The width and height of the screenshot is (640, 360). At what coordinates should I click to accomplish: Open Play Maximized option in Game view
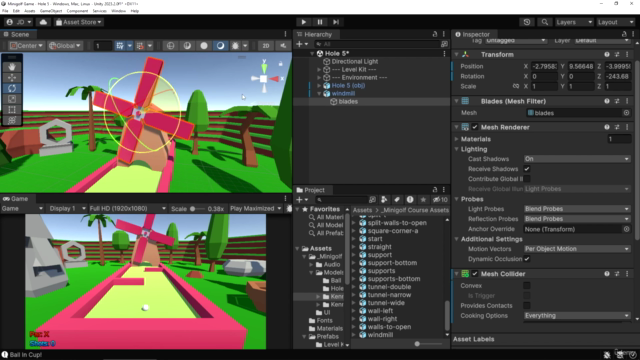256,209
